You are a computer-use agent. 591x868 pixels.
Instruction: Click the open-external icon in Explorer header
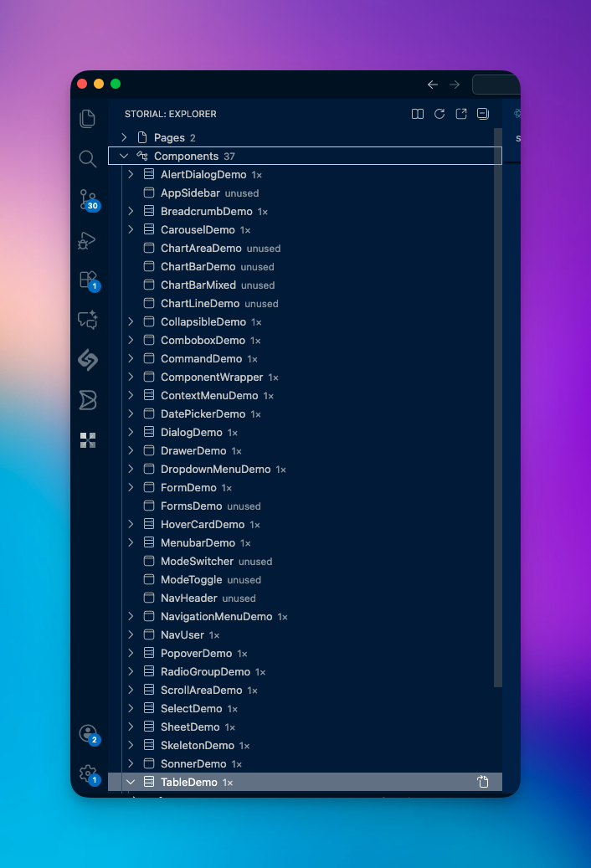point(461,114)
